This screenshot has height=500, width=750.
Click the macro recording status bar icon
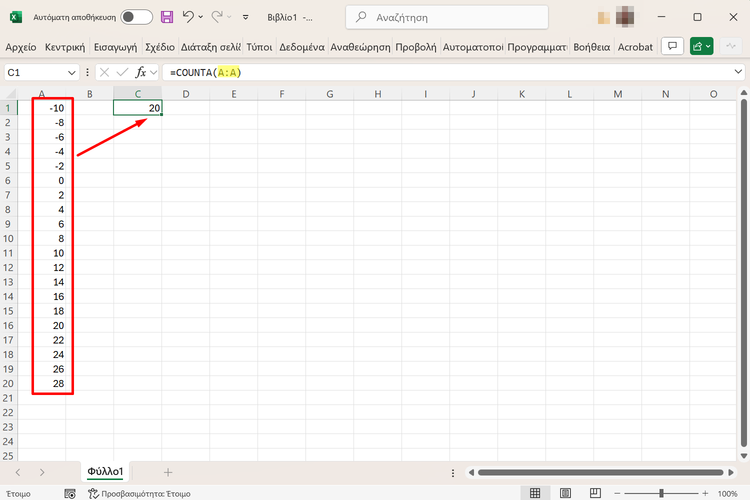pos(69,493)
